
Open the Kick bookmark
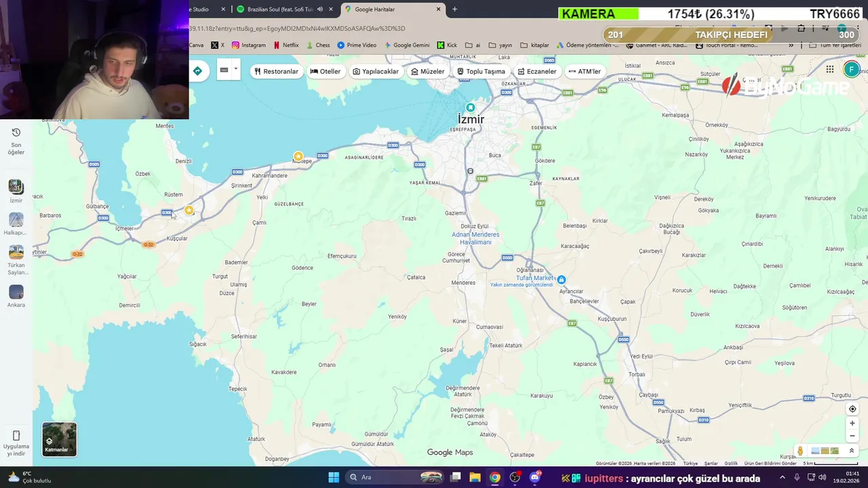[447, 45]
